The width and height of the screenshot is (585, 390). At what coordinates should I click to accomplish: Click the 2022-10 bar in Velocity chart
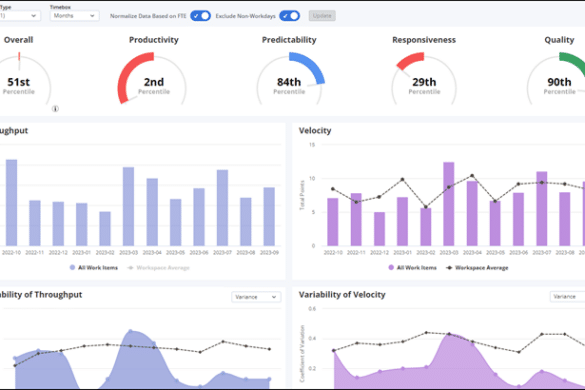coord(333,222)
